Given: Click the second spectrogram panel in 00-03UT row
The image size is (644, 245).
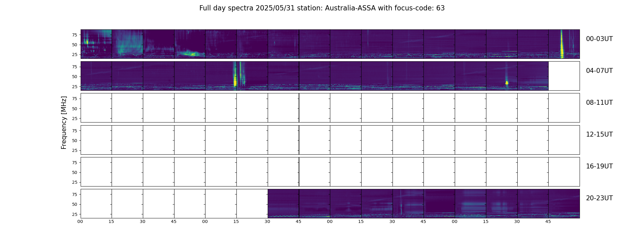Looking at the screenshot, I should click(x=127, y=44).
